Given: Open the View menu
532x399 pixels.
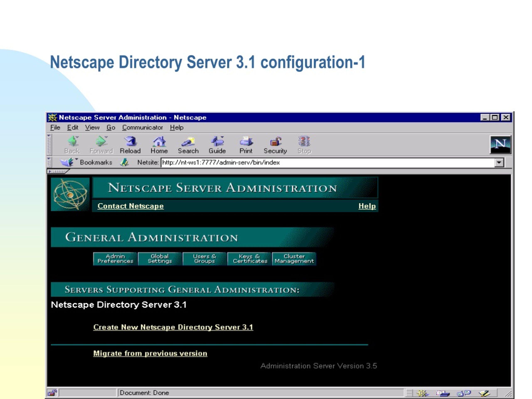Looking at the screenshot, I should pyautogui.click(x=92, y=127).
